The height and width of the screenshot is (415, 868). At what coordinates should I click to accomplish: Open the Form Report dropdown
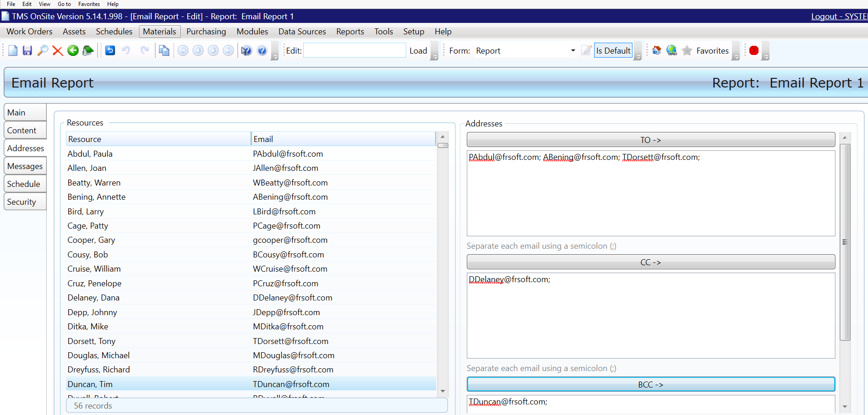pyautogui.click(x=573, y=51)
